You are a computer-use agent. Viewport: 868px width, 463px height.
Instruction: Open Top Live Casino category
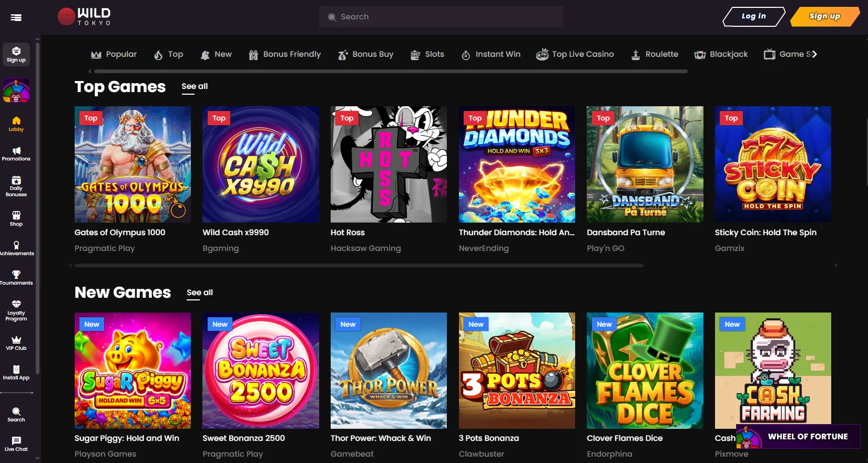pos(575,54)
